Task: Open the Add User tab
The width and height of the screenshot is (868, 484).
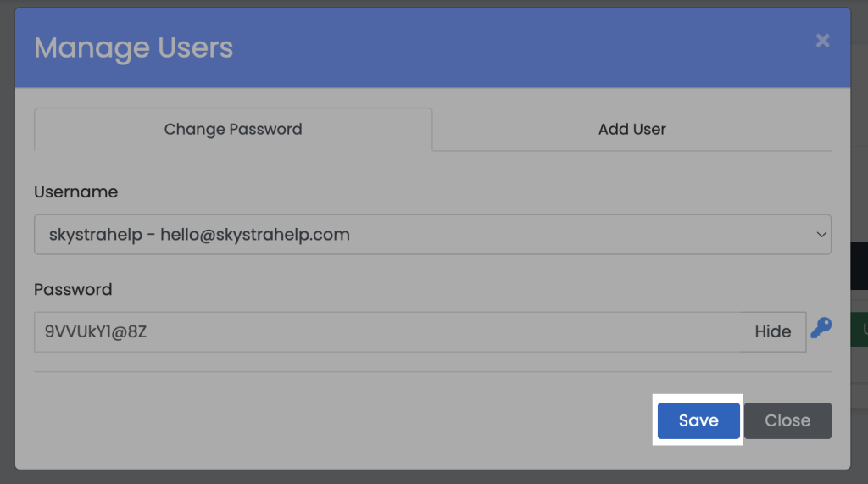Action: [x=632, y=130]
